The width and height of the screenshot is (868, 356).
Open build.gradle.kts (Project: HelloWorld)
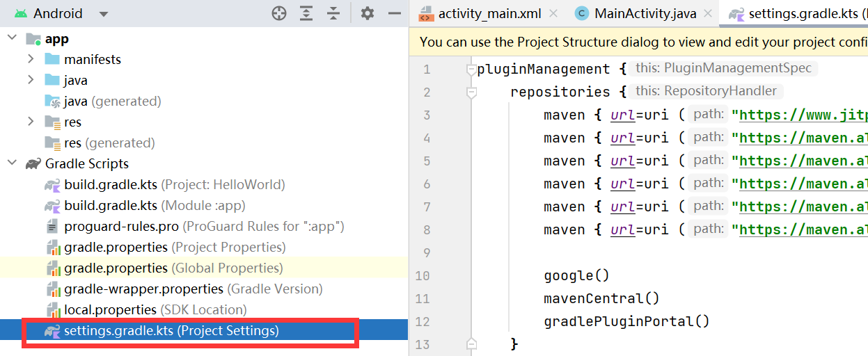pyautogui.click(x=165, y=185)
